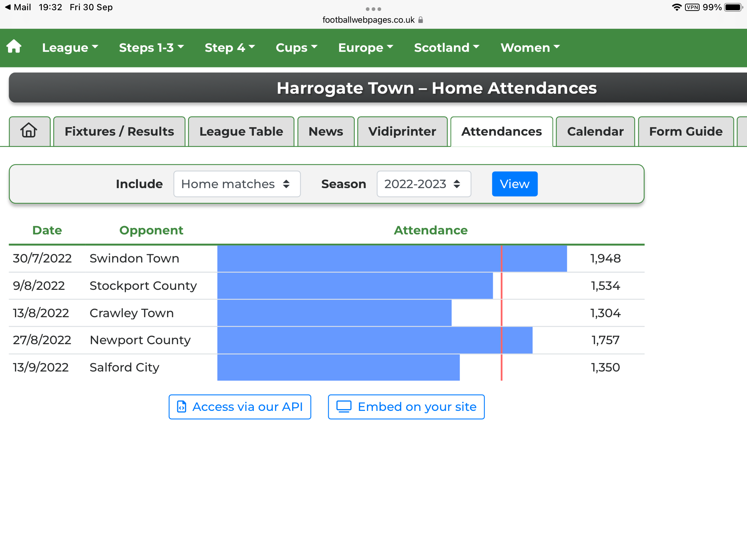Switch to the Calendar tab
This screenshot has width=747, height=560.
[x=595, y=131]
